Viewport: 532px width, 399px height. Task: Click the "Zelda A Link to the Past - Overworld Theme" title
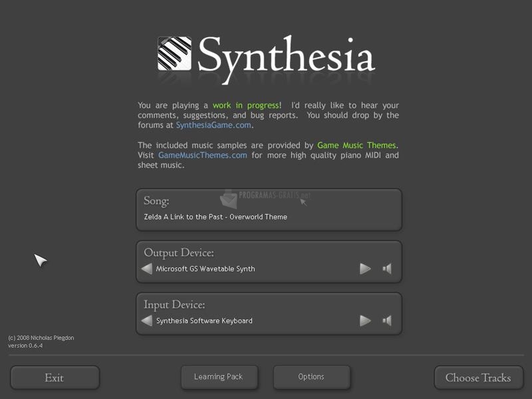pyautogui.click(x=215, y=217)
